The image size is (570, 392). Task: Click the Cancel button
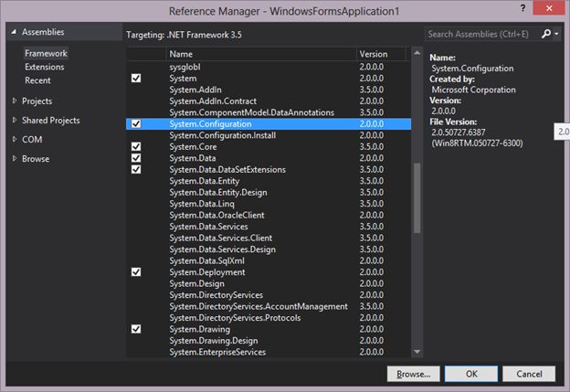[x=529, y=374]
